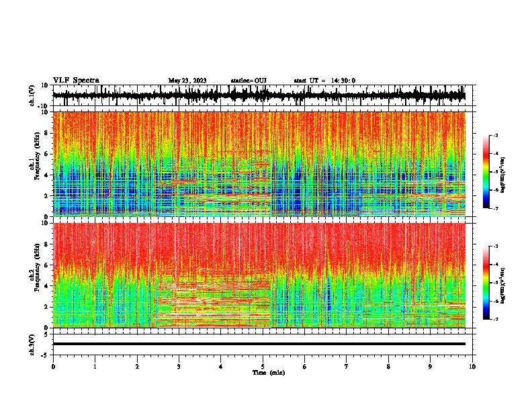
Task: Click time axis tick label "5"
Action: pyautogui.click(x=263, y=367)
